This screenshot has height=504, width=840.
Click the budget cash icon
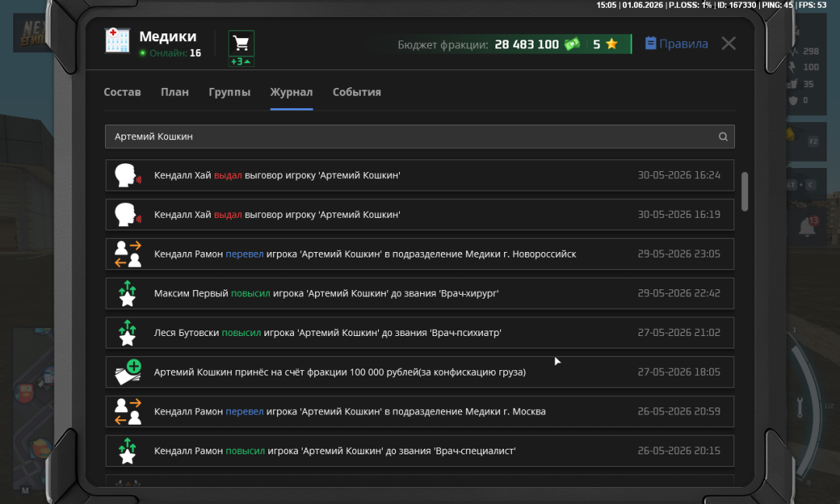point(572,44)
